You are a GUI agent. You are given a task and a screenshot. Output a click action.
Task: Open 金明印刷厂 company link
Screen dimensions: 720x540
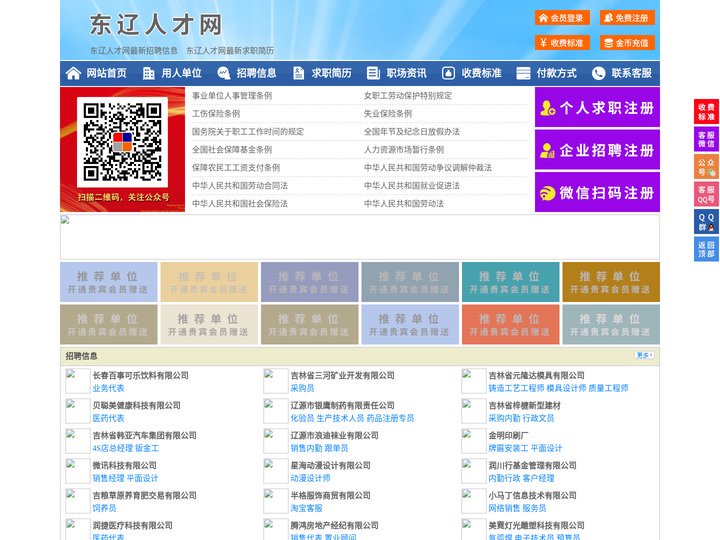pos(508,435)
